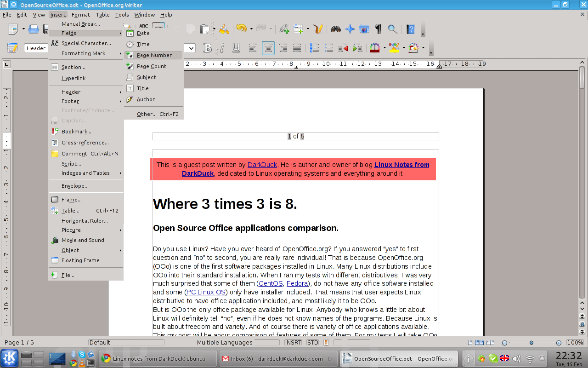Open the Styles and Formatting icon
Screen dimensions: 588x368
tap(12, 48)
